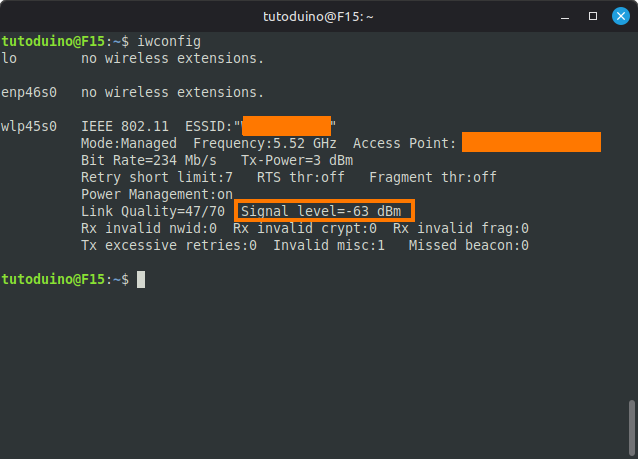The width and height of the screenshot is (638, 459).
Task: Click the wlp45s0 interface name
Action: click(29, 126)
